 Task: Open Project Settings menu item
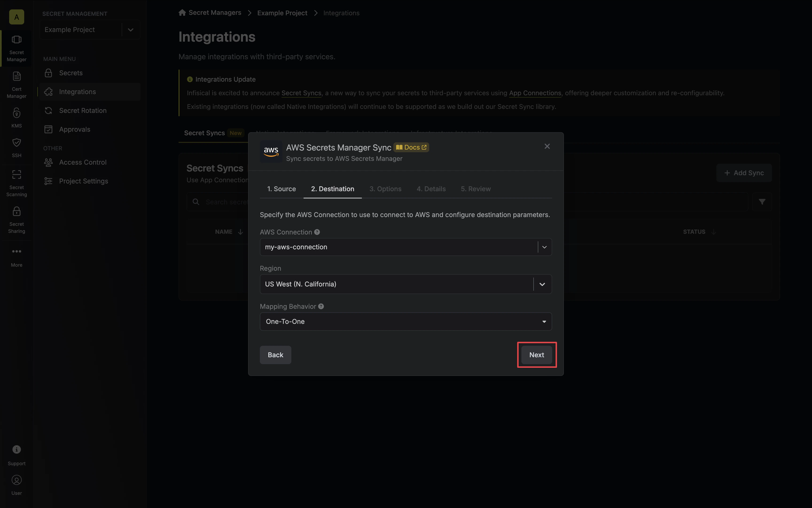[x=90, y=181]
